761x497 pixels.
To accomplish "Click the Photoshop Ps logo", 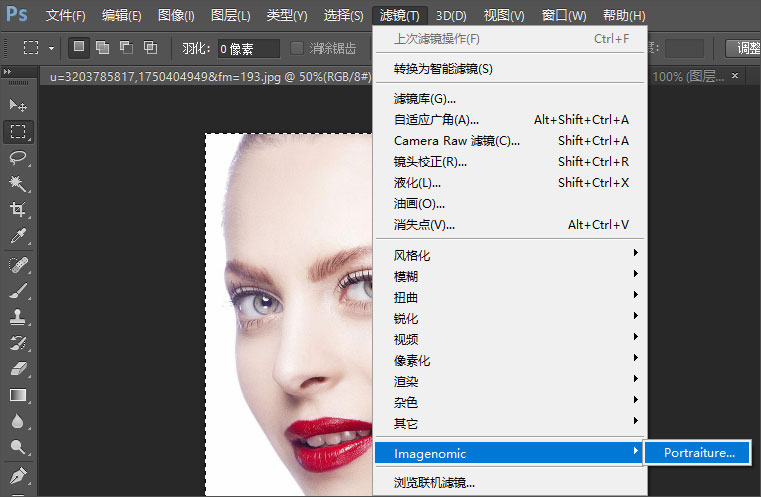I will (x=17, y=14).
